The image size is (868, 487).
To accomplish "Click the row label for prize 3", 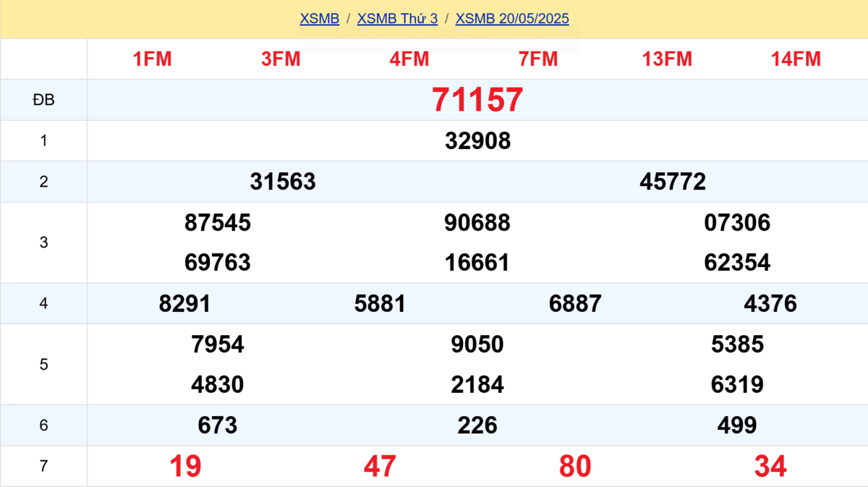I will tap(43, 242).
